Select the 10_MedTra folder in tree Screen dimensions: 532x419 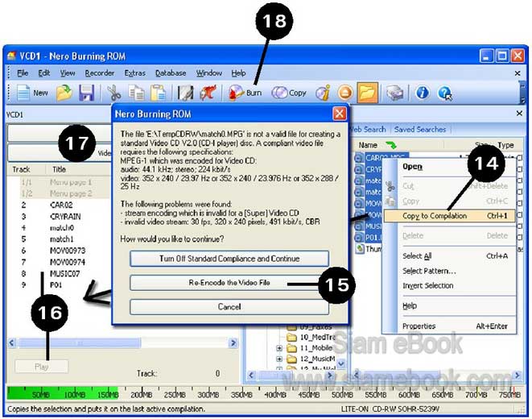point(311,337)
